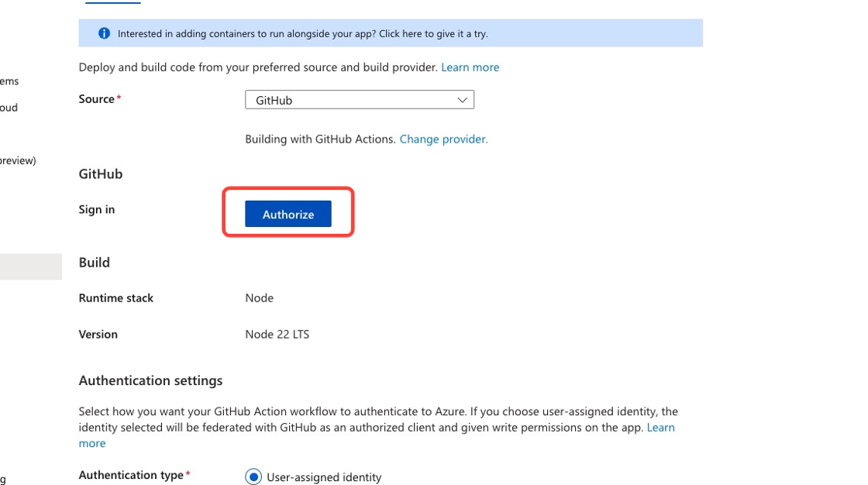Screen dimensions: 868x485
Task: Click Learn more about deployment sources
Action: pos(470,67)
